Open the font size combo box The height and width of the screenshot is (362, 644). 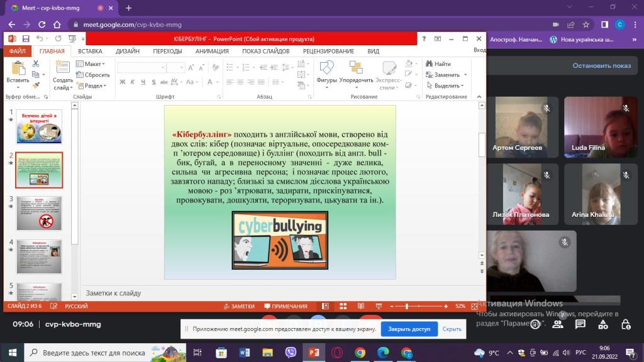176,67
